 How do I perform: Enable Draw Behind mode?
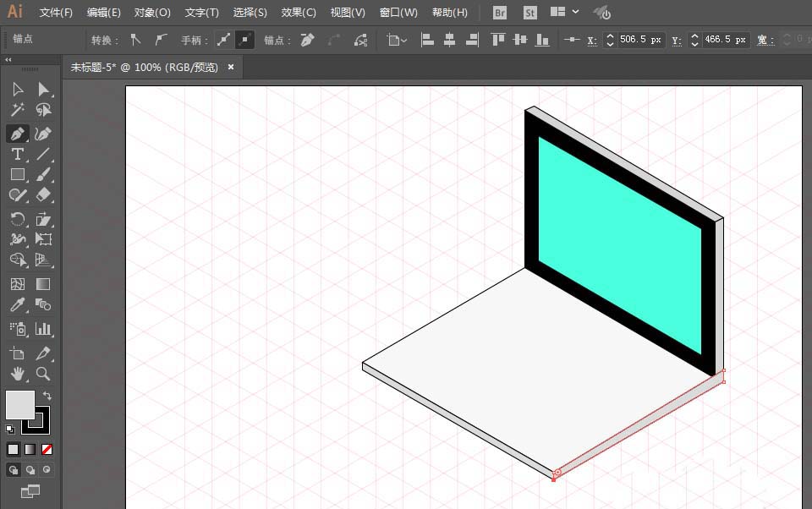[30, 469]
